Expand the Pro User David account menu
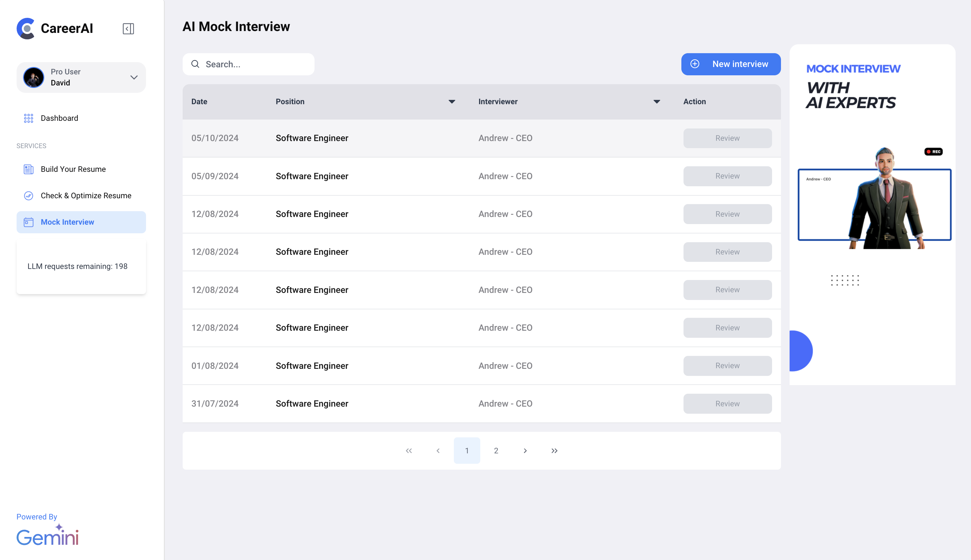This screenshot has height=560, width=971. point(134,77)
